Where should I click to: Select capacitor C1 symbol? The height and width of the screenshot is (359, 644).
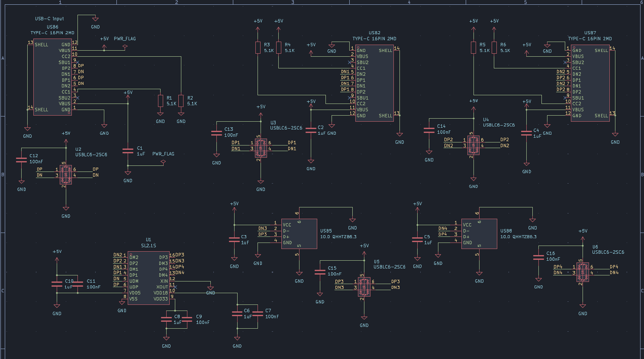tap(128, 151)
